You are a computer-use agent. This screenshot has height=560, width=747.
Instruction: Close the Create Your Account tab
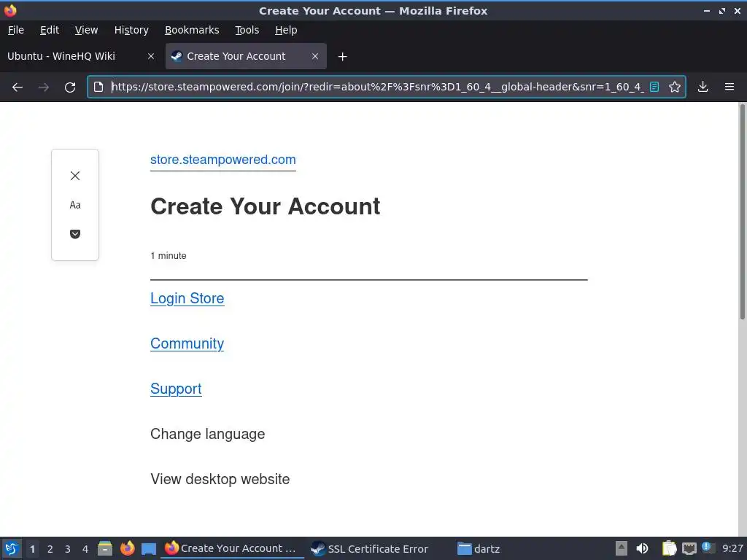(315, 56)
